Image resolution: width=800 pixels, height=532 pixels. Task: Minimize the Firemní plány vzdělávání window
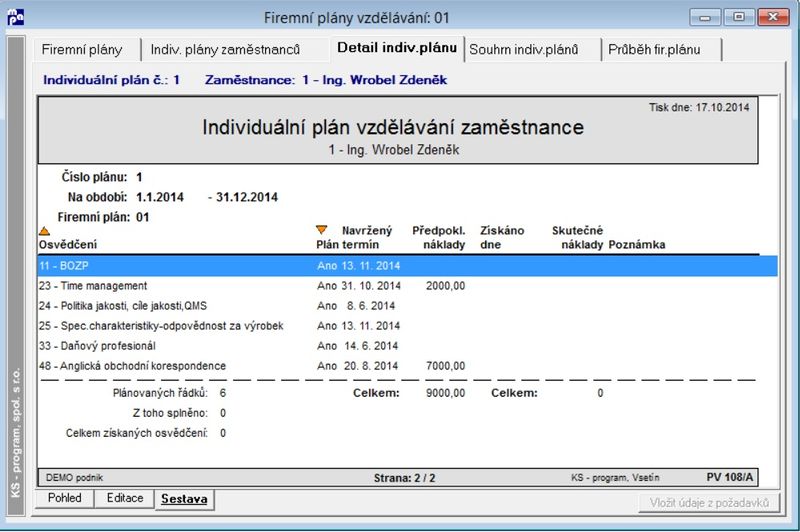tap(705, 17)
